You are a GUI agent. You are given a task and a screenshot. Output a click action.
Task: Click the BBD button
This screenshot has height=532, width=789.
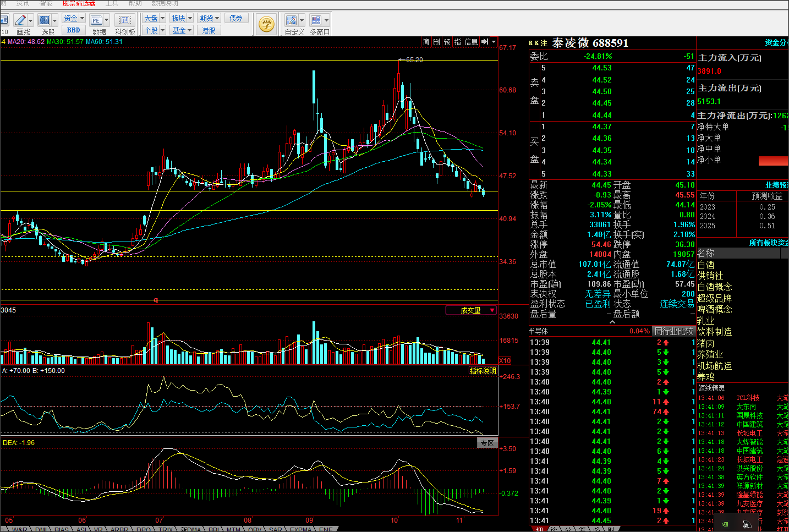[73, 30]
